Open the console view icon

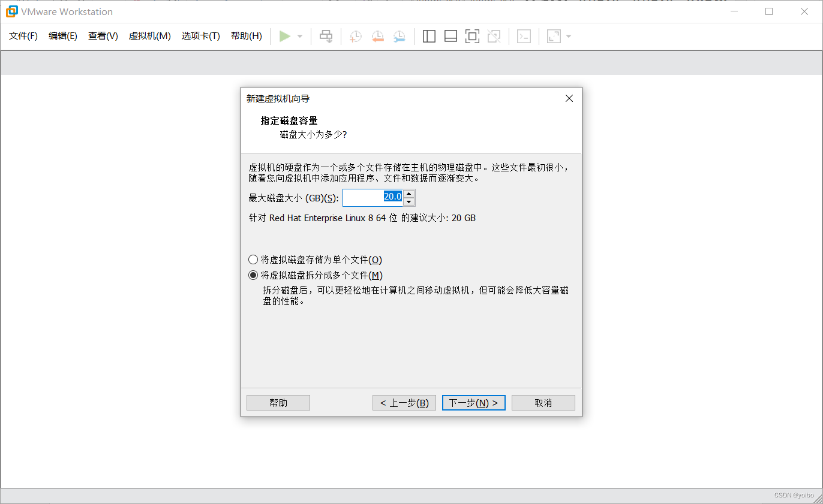524,37
